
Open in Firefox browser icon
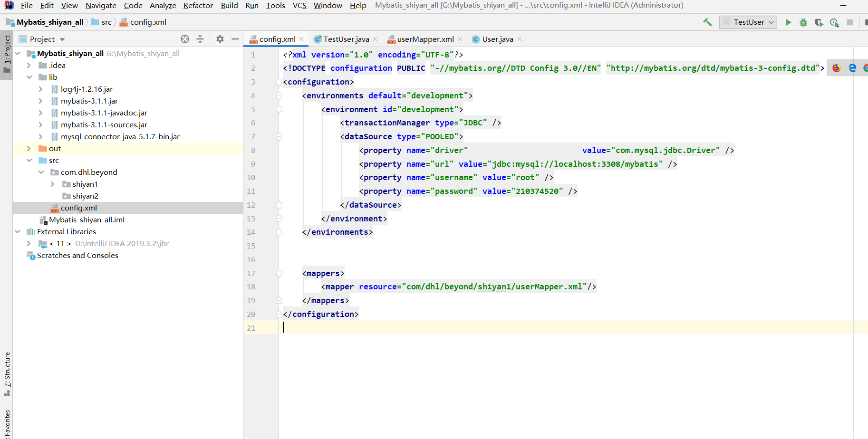[x=837, y=68]
